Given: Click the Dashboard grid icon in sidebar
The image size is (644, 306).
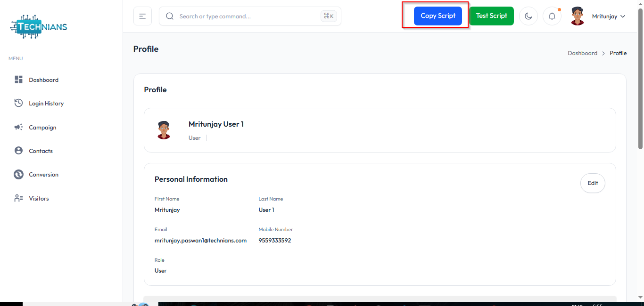Looking at the screenshot, I should (x=18, y=80).
